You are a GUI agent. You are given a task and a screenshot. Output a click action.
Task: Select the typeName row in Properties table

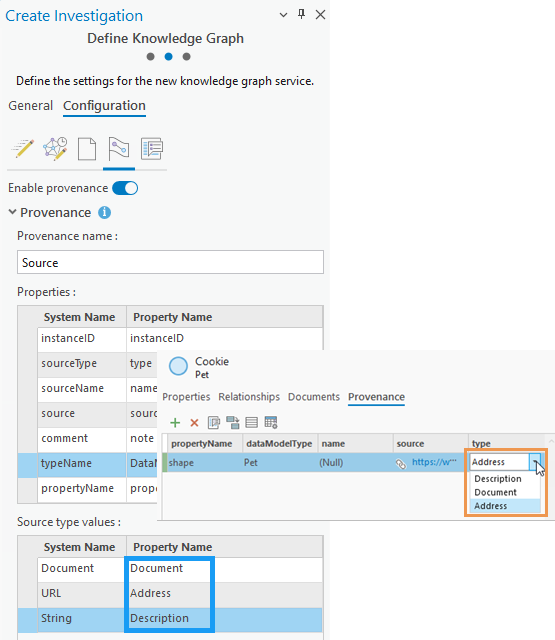pyautogui.click(x=87, y=464)
